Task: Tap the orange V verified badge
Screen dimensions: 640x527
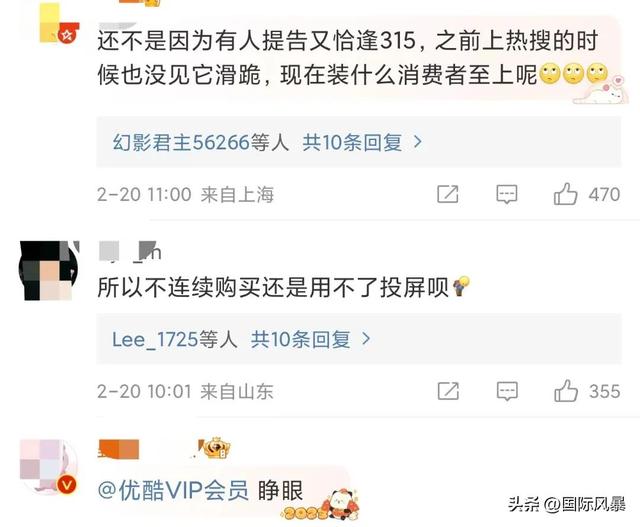Action: pyautogui.click(x=67, y=485)
